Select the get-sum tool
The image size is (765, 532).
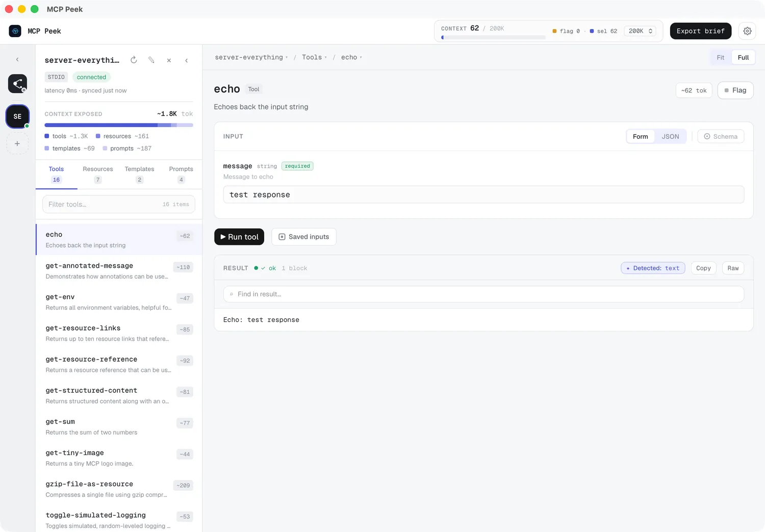point(119,426)
